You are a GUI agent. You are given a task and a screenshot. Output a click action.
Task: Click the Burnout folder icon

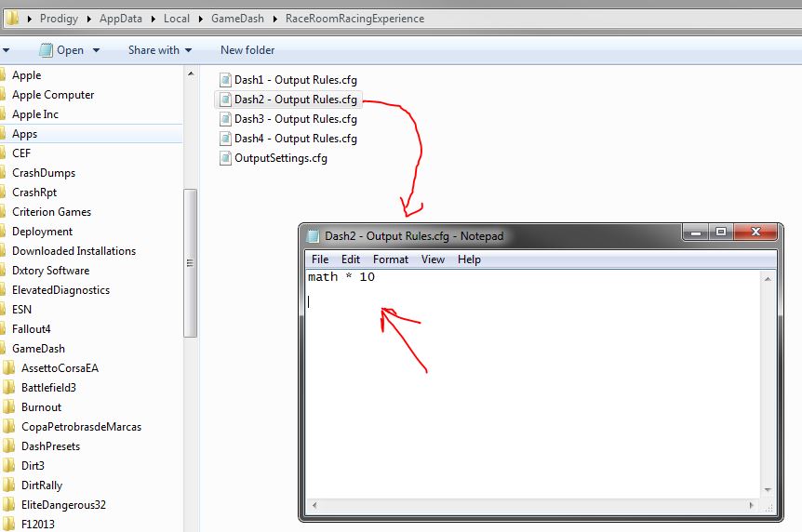[x=8, y=406]
